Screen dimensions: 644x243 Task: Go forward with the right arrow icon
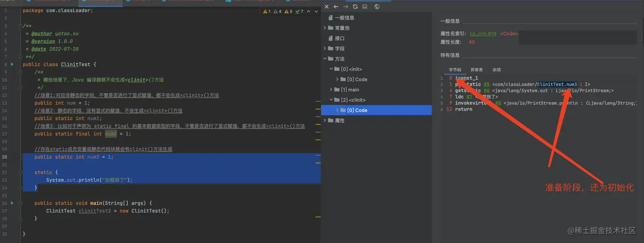point(345,7)
